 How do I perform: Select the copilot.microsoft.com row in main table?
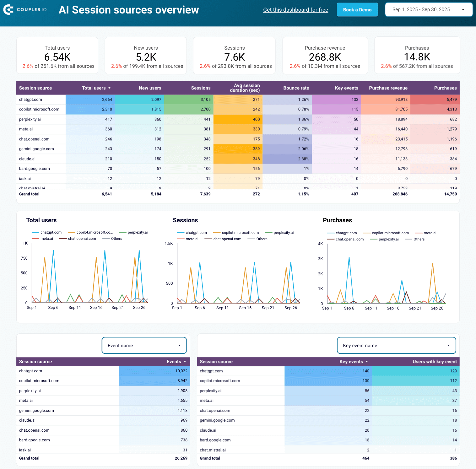click(39, 109)
